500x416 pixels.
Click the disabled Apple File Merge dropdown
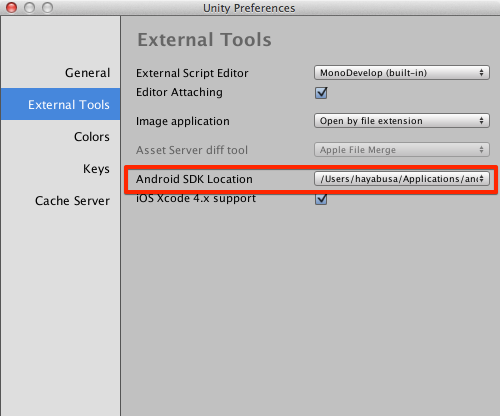tap(402, 150)
